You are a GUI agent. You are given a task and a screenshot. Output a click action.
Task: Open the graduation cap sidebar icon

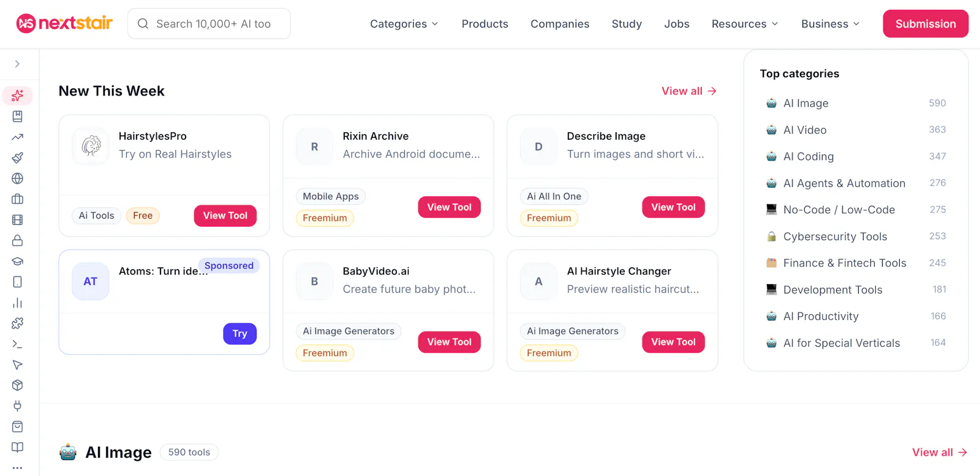[18, 261]
